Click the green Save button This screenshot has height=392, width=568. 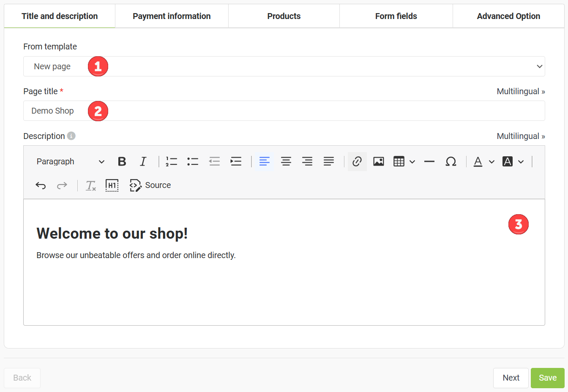(x=547, y=378)
